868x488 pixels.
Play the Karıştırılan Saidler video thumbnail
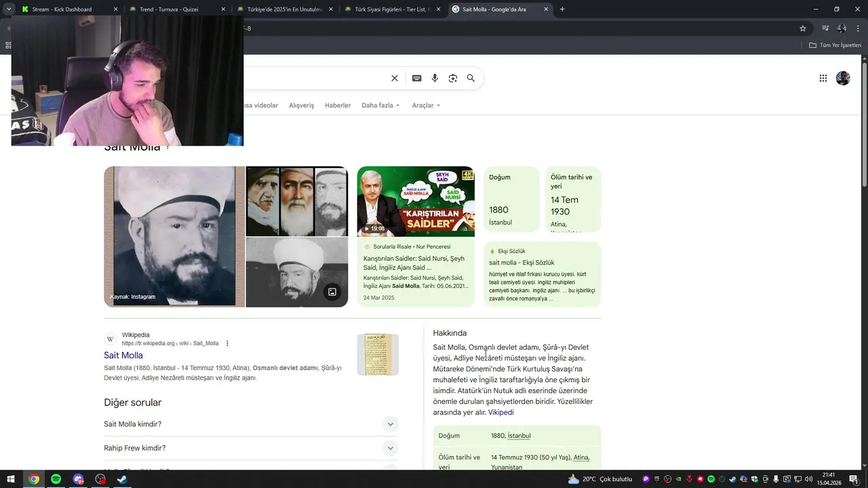[416, 201]
